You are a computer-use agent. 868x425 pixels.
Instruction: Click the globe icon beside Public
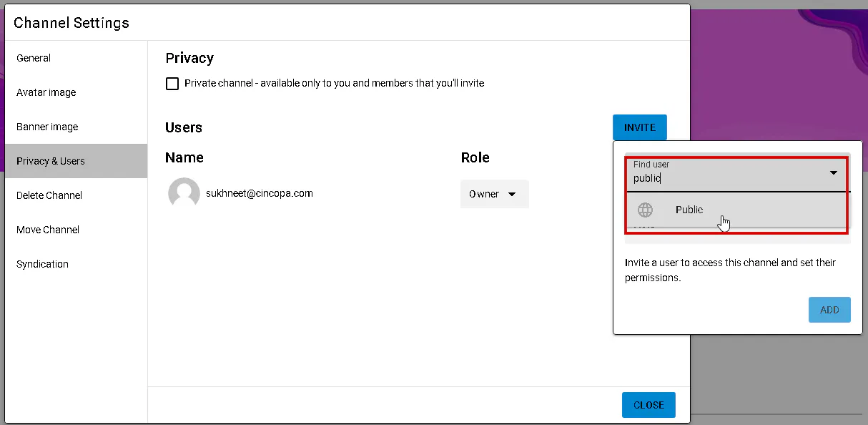[x=645, y=210]
